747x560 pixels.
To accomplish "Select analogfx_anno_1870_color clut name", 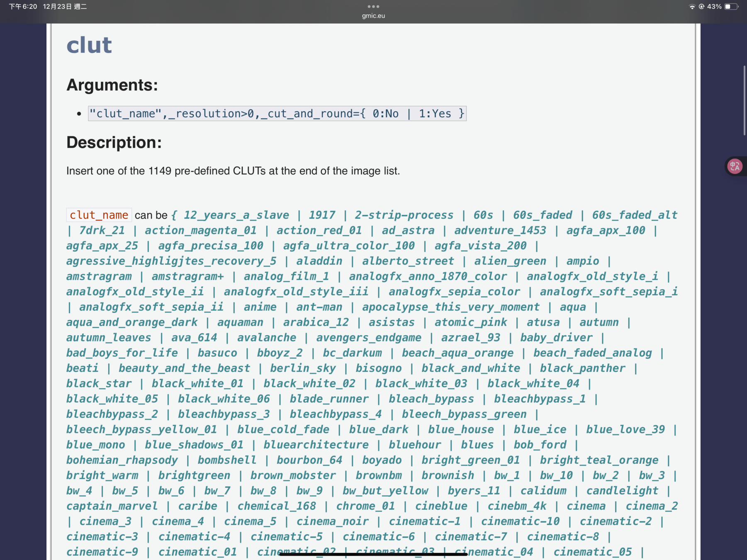I will click(428, 276).
